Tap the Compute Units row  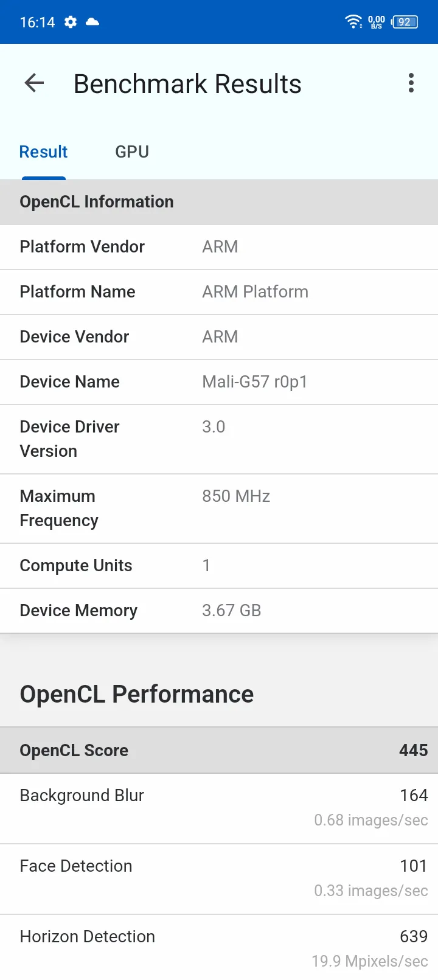(x=219, y=566)
